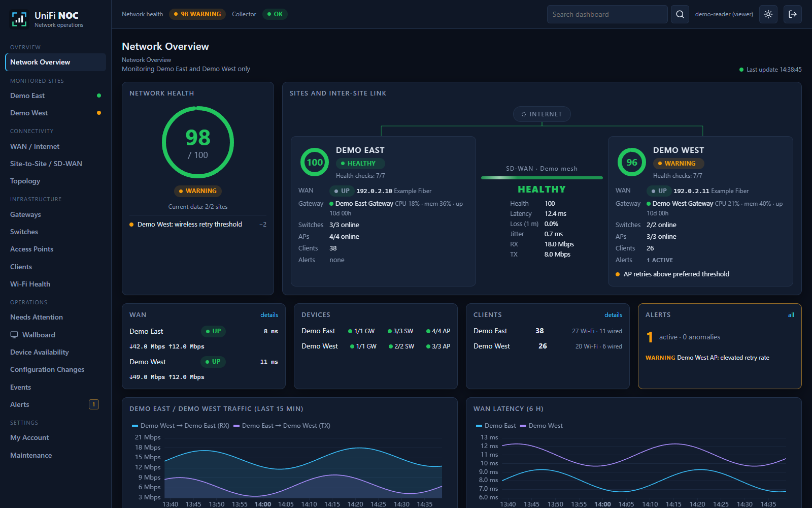Open My Account settings

coord(56,437)
